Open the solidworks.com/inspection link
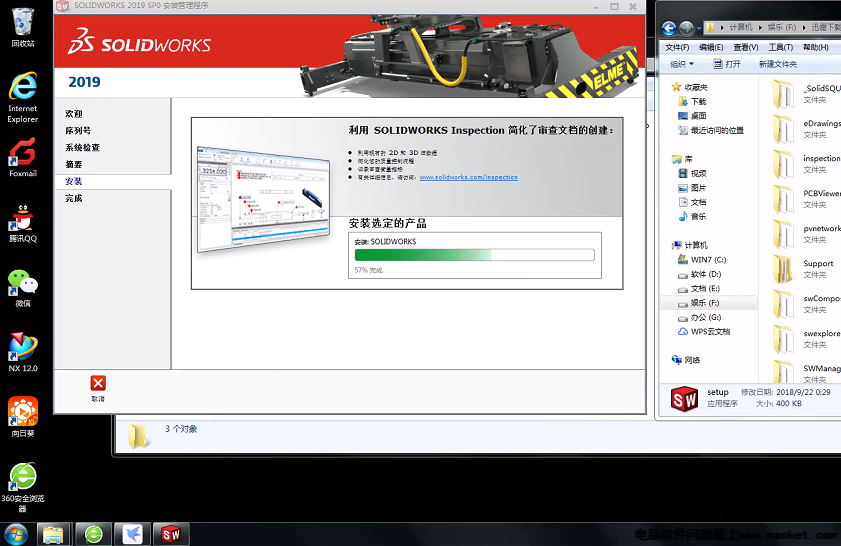This screenshot has width=841, height=546. tap(469, 177)
